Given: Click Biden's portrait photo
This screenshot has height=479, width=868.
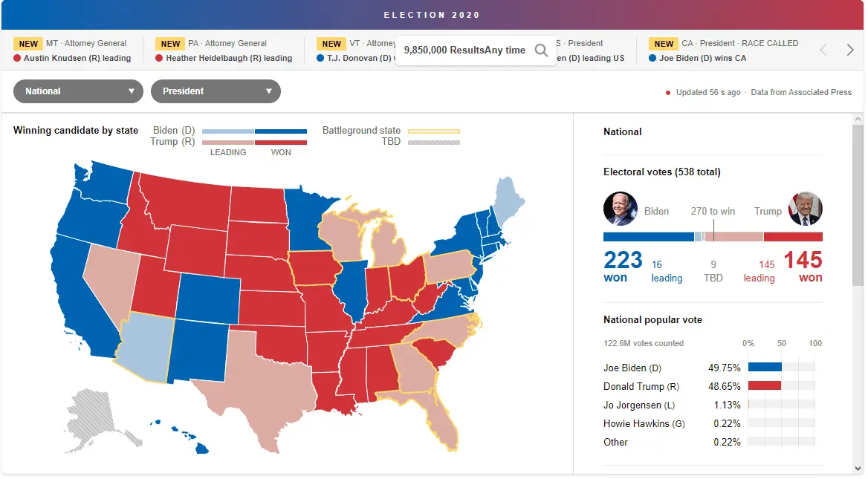Looking at the screenshot, I should coord(620,209).
